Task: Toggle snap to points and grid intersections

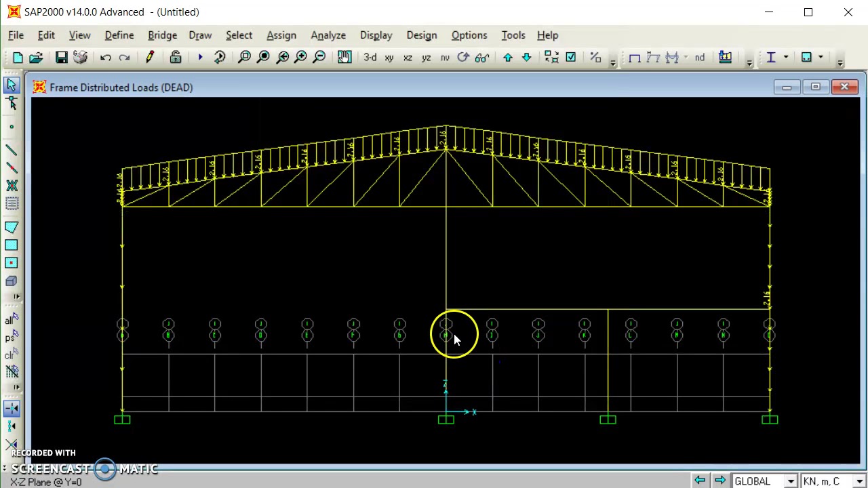Action: coord(12,408)
